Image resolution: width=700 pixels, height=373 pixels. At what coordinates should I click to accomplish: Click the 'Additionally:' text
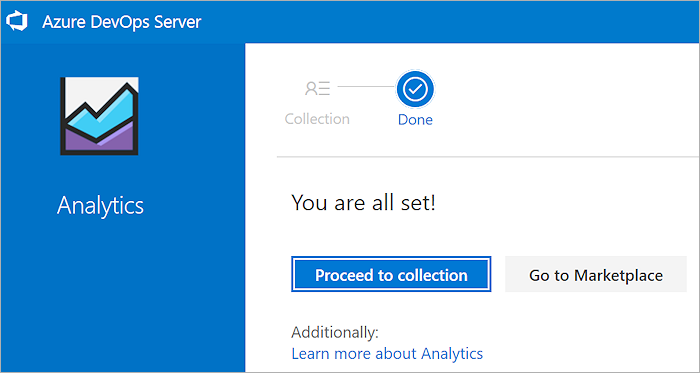(335, 332)
